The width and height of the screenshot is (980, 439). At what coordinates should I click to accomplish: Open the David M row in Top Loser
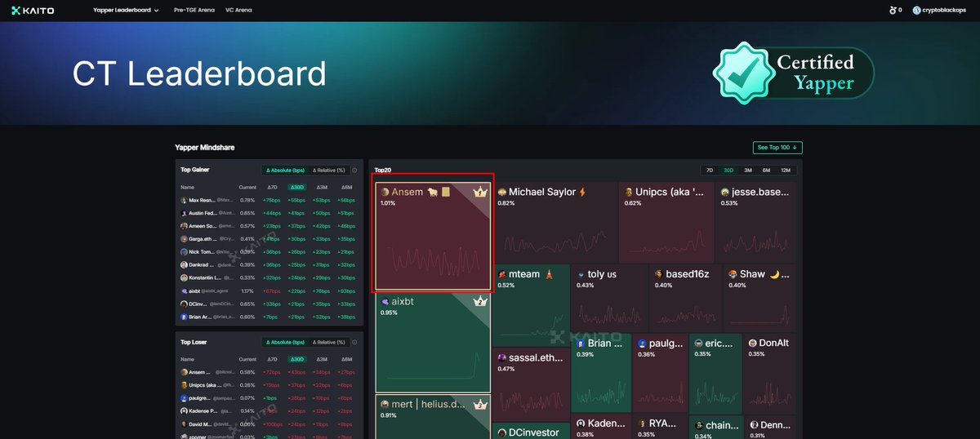pos(269,423)
